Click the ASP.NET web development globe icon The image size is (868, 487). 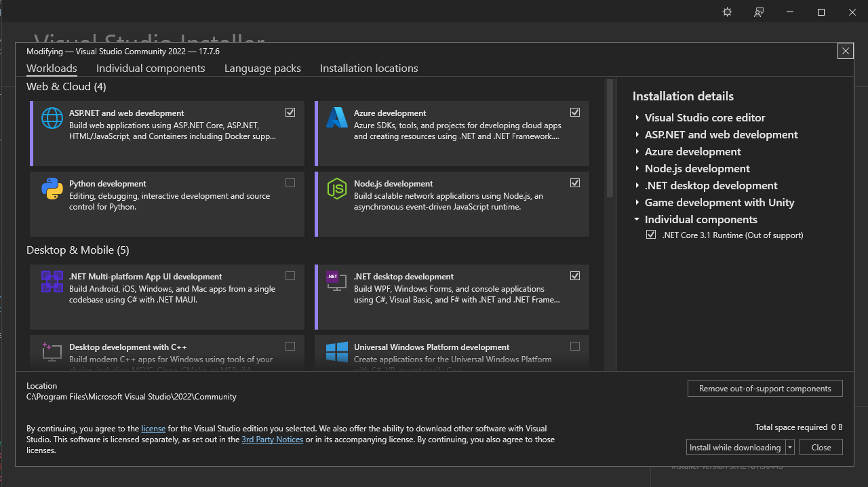tap(52, 118)
